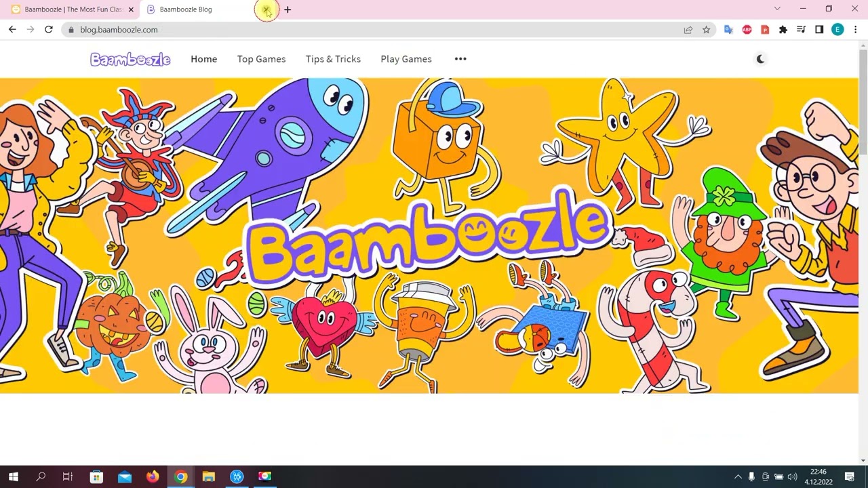The image size is (868, 488).
Task: Close the Baamboozle Blog tab
Action: point(267,9)
